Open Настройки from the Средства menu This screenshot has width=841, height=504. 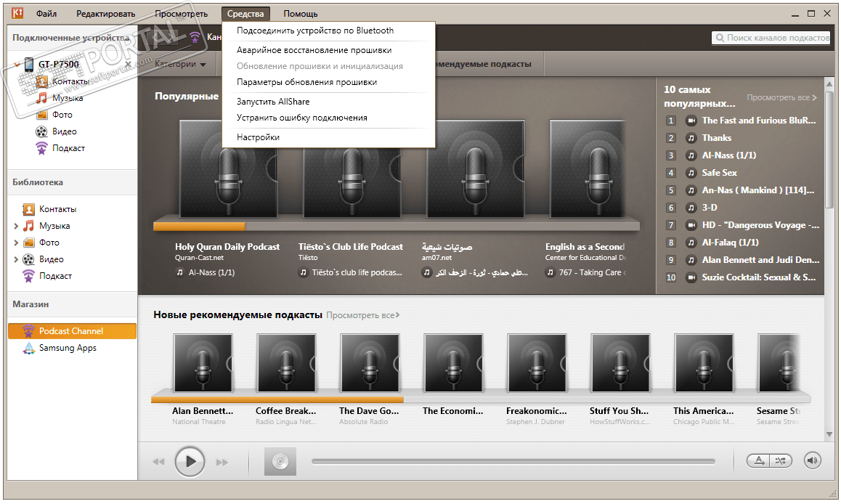pos(258,137)
